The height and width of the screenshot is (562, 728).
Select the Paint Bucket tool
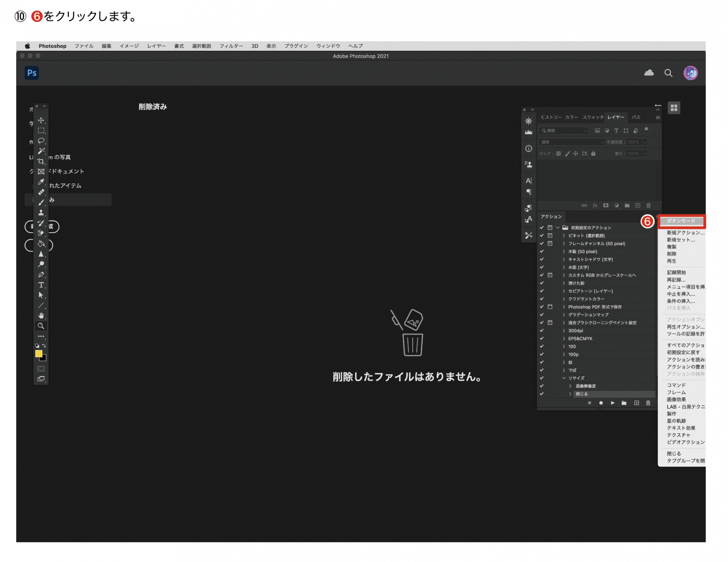[41, 244]
